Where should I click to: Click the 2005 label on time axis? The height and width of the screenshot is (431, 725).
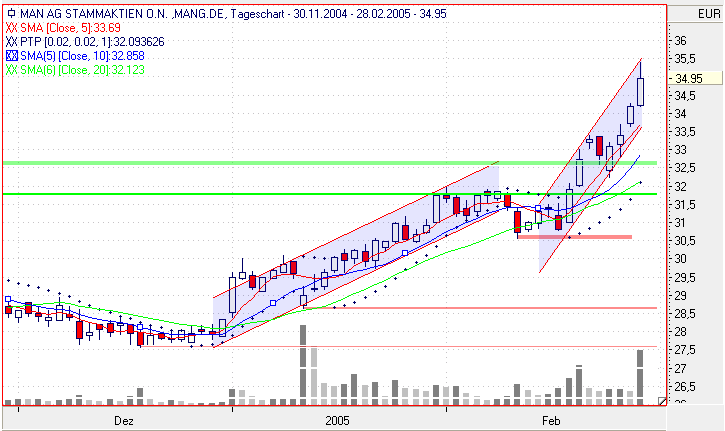click(337, 421)
